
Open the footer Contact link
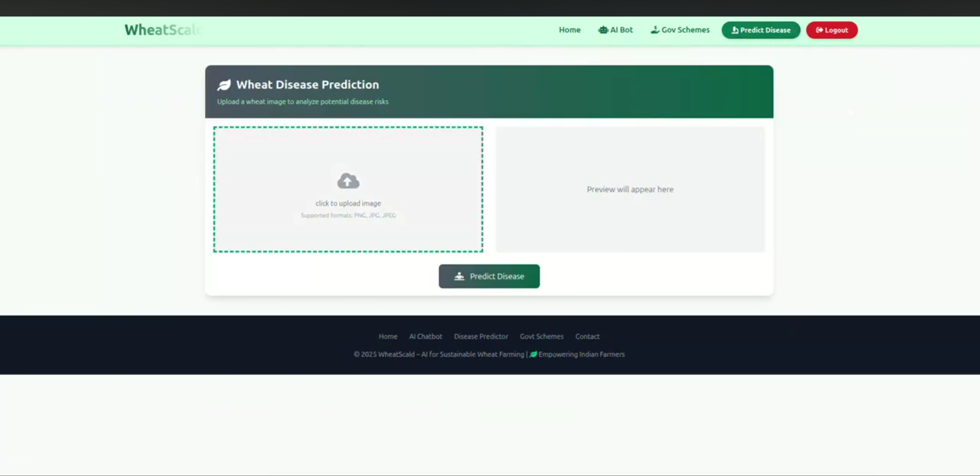pos(587,336)
